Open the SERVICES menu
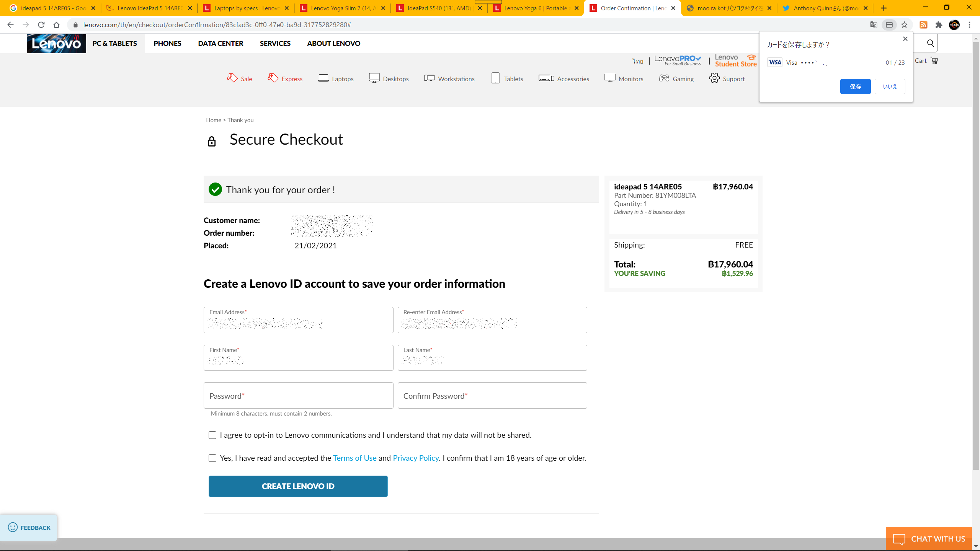The width and height of the screenshot is (980, 551). (275, 43)
